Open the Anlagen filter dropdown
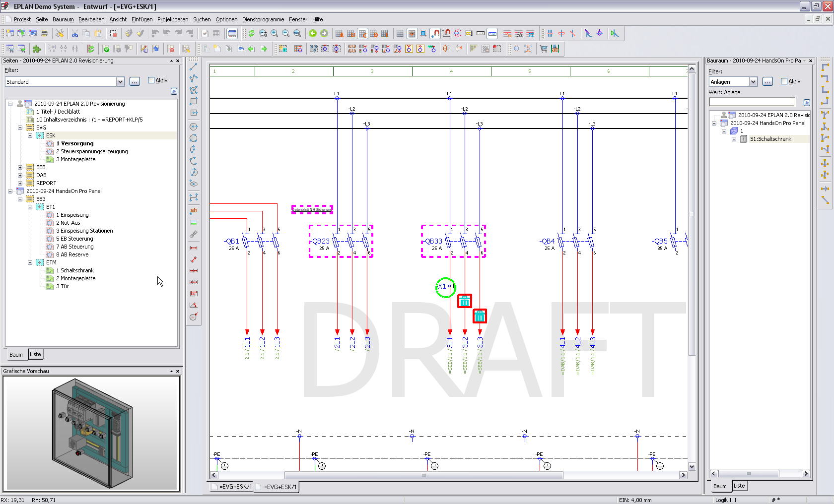This screenshot has height=504, width=834. pyautogui.click(x=753, y=82)
